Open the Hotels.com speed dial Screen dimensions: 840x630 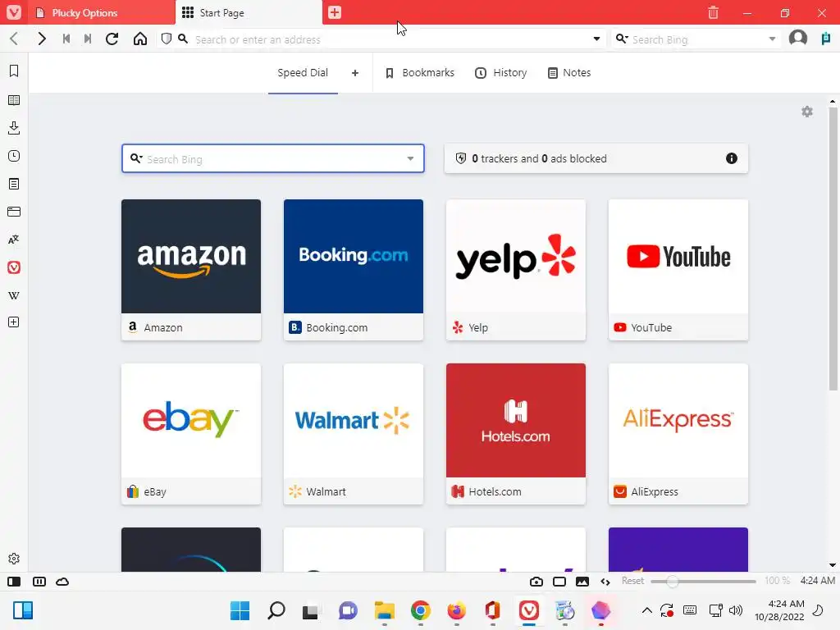(x=516, y=434)
